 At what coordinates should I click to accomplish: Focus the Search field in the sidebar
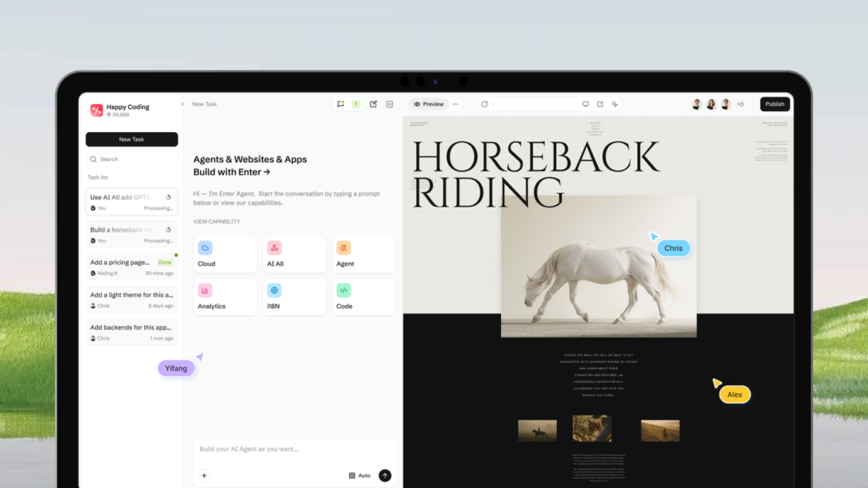(131, 159)
